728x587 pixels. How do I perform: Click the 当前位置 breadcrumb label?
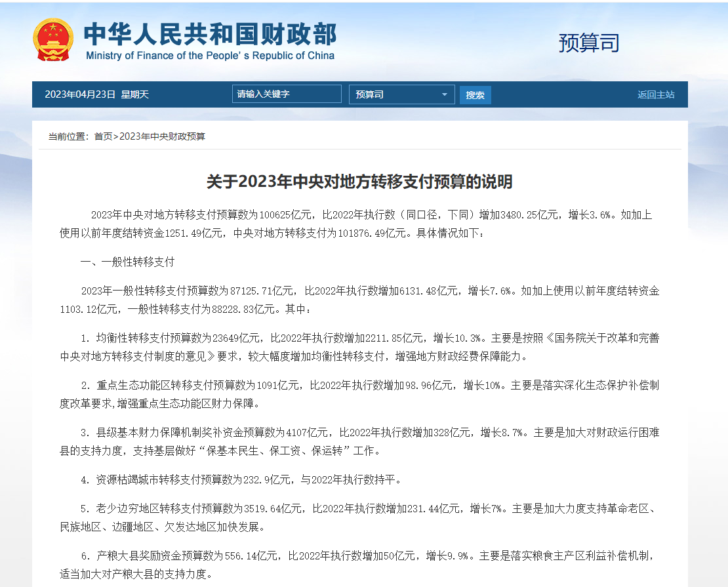coord(68,136)
